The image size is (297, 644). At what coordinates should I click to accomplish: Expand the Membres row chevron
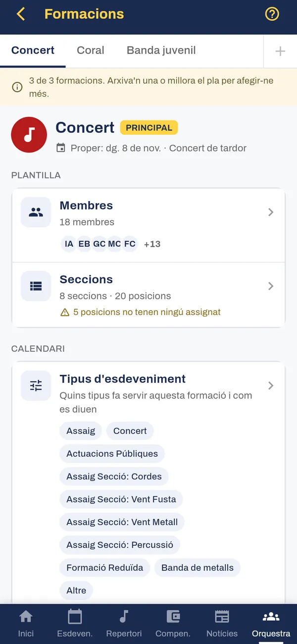[271, 212]
